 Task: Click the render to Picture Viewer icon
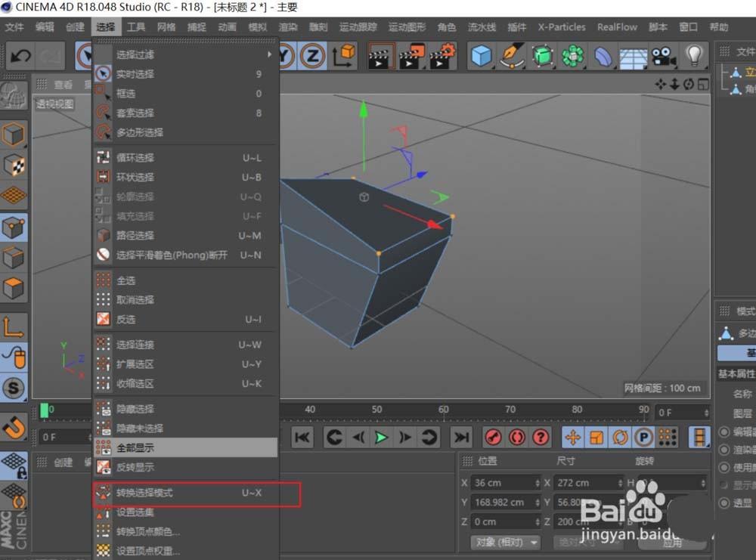[411, 55]
